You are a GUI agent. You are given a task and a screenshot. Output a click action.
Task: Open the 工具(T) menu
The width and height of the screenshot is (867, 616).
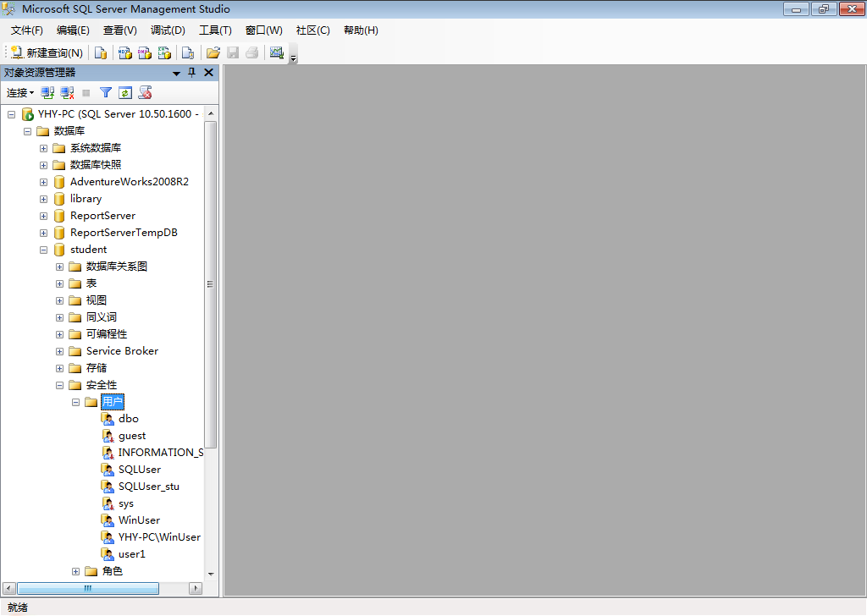(x=216, y=30)
